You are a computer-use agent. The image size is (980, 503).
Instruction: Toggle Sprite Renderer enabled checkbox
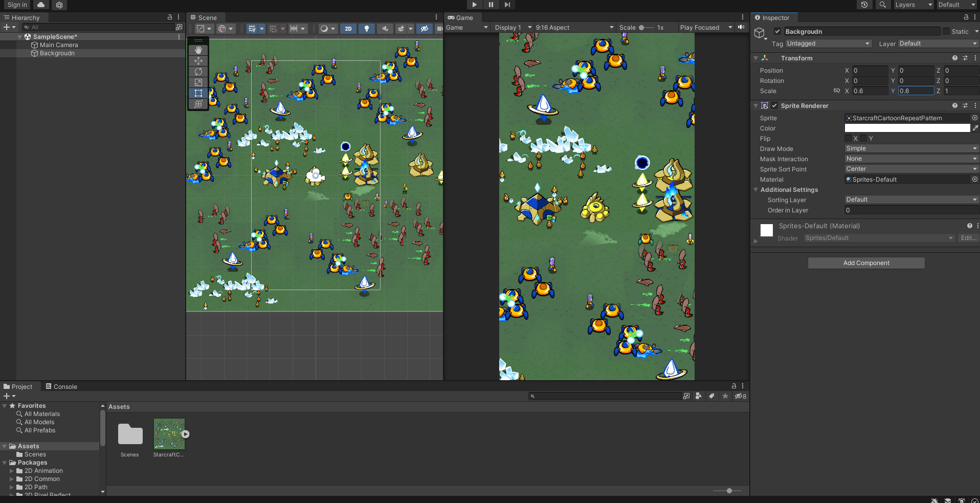(774, 105)
